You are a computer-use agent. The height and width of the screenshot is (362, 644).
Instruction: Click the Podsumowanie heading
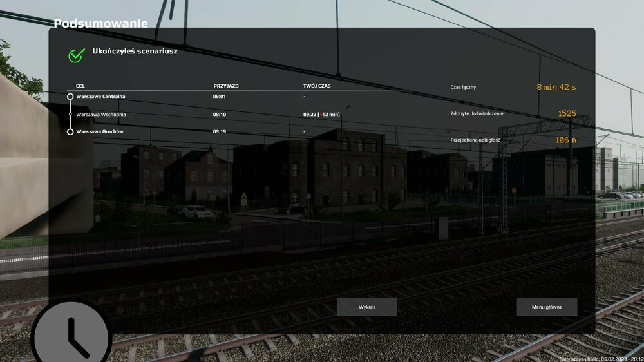[x=100, y=24]
